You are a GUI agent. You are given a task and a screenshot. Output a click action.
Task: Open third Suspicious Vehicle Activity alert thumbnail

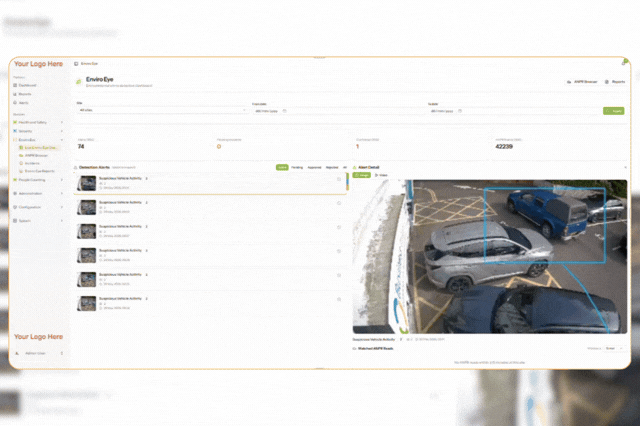[x=87, y=231]
